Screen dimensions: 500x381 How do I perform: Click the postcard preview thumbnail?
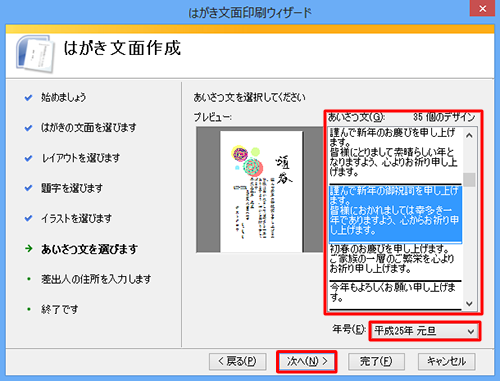(261, 191)
